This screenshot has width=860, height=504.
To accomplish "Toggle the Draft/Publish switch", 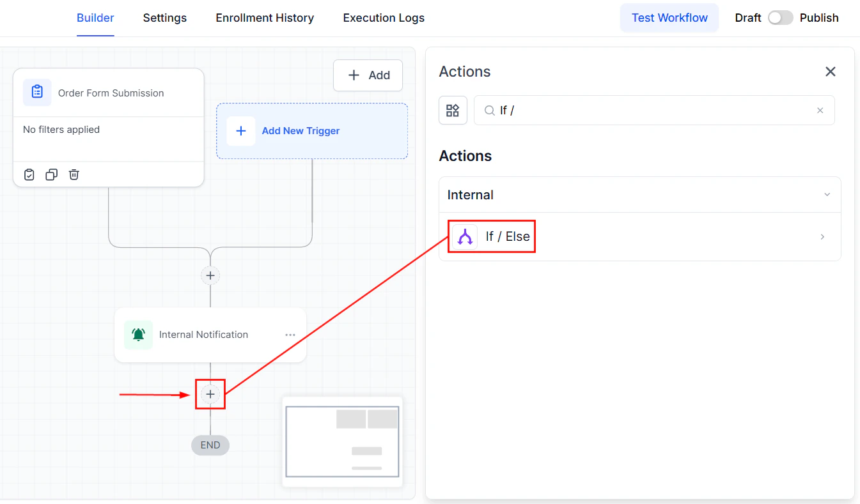I will [x=780, y=18].
